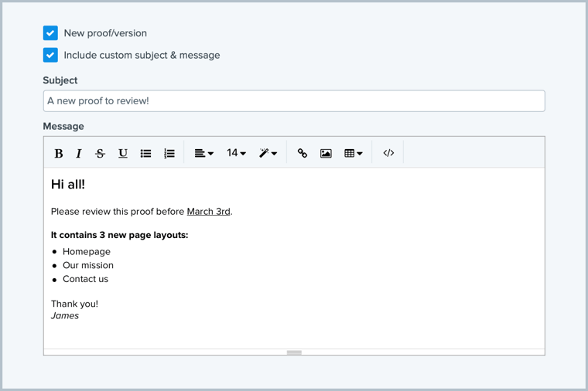This screenshot has width=588, height=391.
Task: Insert a numbered ordered list
Action: (x=169, y=153)
